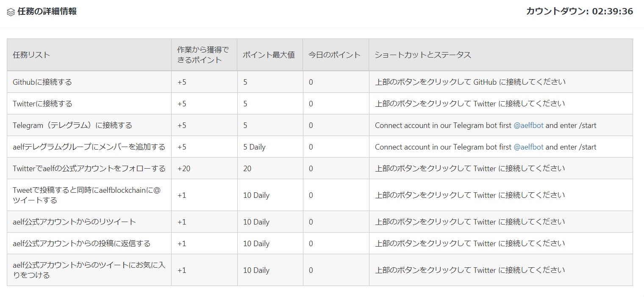Click Twitterでaelfの公式アカウントをフォローする task
Viewport: 644px width, 297px height.
pyautogui.click(x=89, y=169)
